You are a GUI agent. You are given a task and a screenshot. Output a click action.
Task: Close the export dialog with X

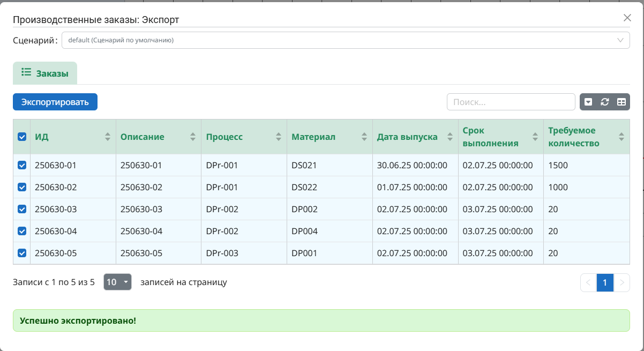[627, 18]
